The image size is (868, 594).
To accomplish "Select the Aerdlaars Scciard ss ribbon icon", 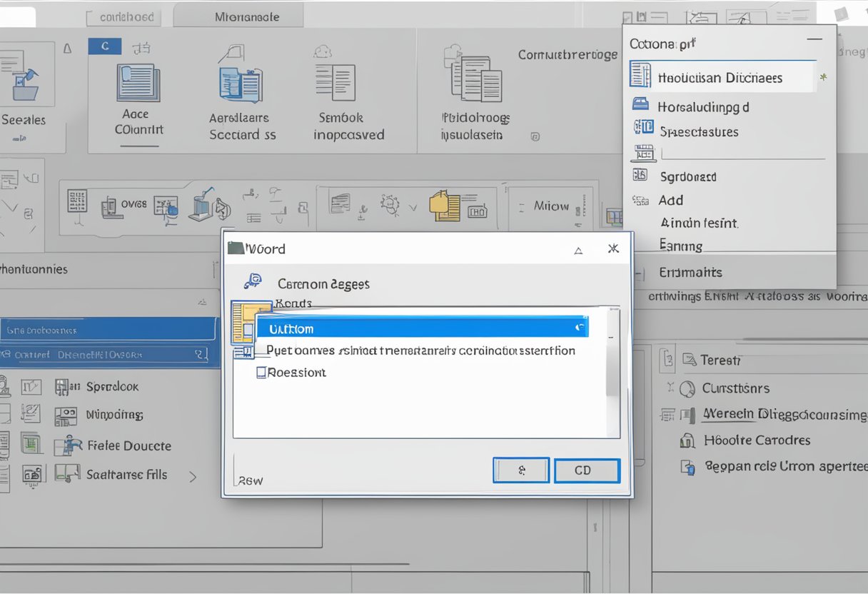I will [241, 84].
